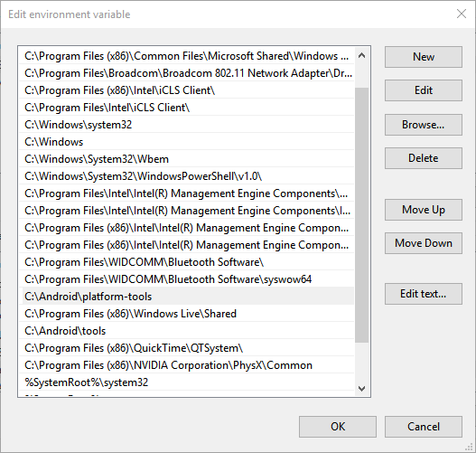
Task: Select the C:\Android\tools entry
Action: pyautogui.click(x=187, y=331)
